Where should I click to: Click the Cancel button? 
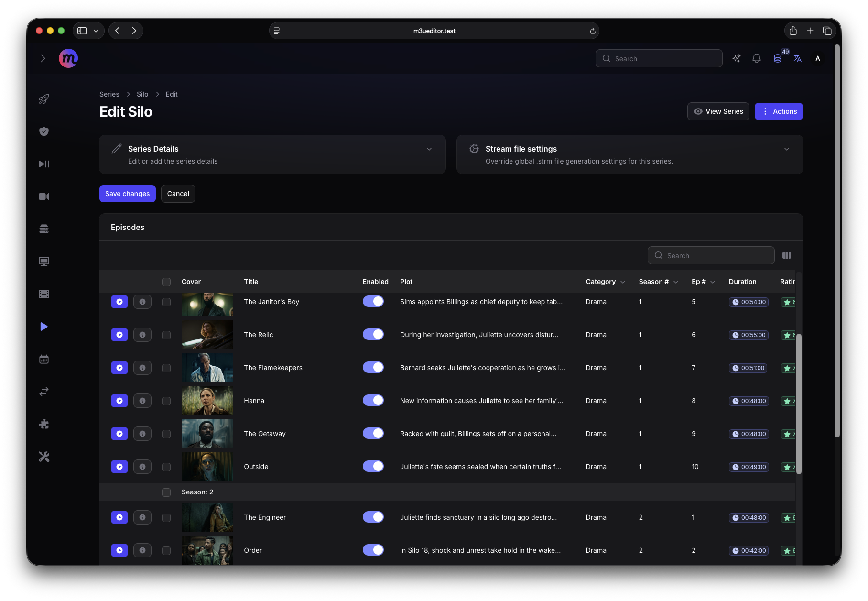(x=178, y=194)
